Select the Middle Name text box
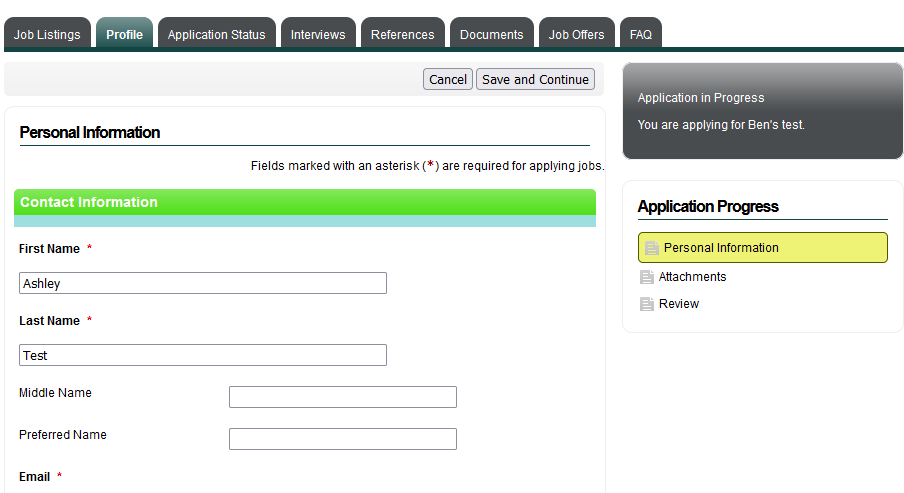This screenshot has width=904, height=493. (x=342, y=397)
